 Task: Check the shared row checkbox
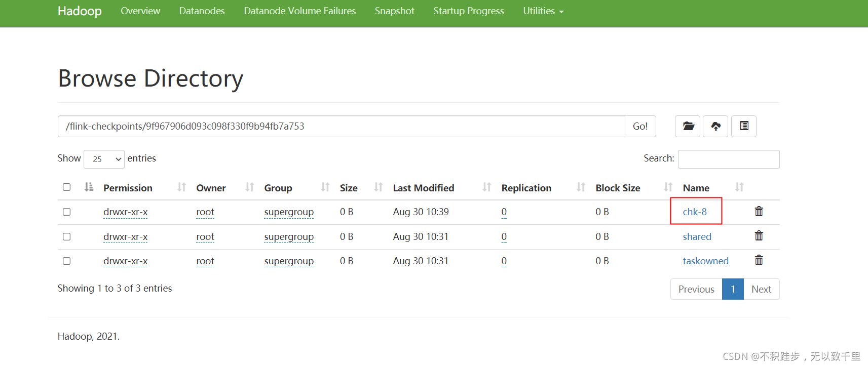66,236
